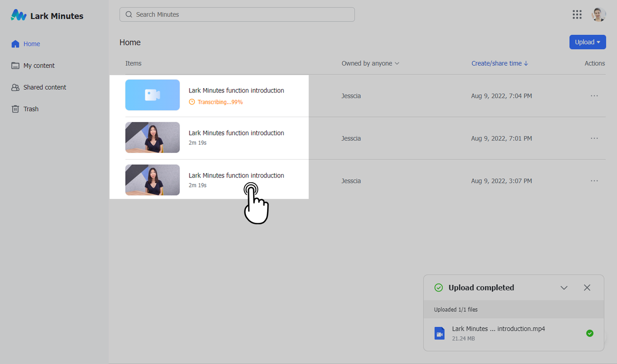Collapse the Upload completed panel
Viewport: 617px width, 364px height.
[564, 287]
